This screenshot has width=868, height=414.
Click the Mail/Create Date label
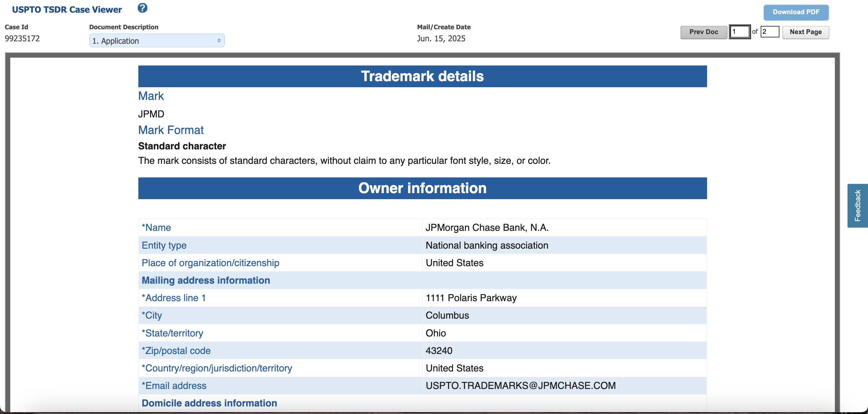point(444,27)
